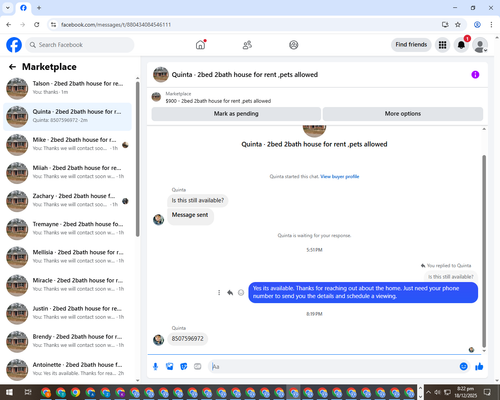Click the Mark as pending button

coord(236,114)
